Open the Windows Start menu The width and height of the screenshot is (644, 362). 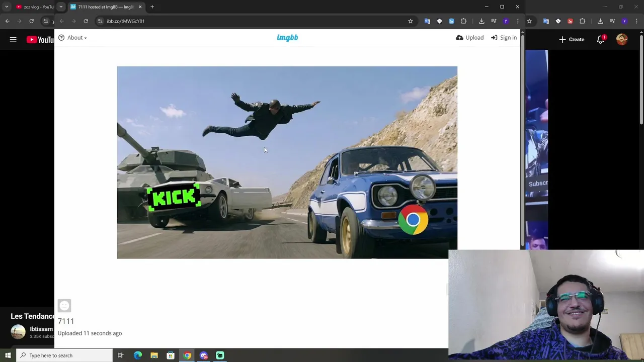click(8, 355)
